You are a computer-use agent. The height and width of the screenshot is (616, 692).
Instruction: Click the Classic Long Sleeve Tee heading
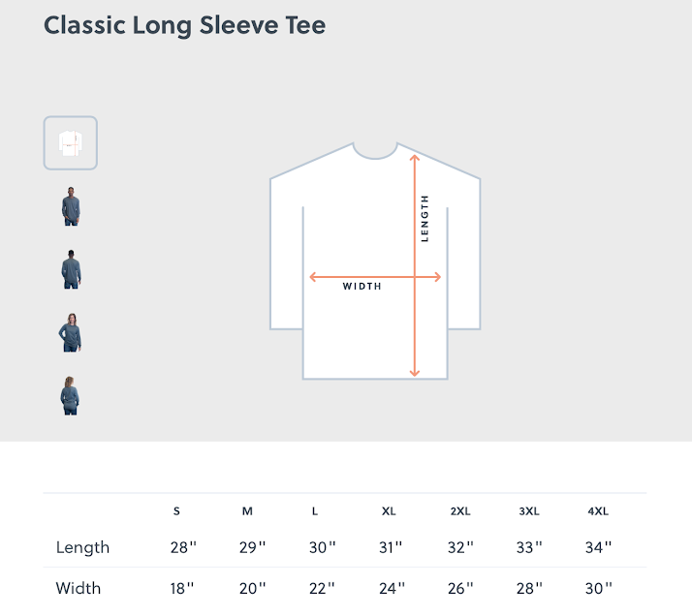(x=184, y=25)
